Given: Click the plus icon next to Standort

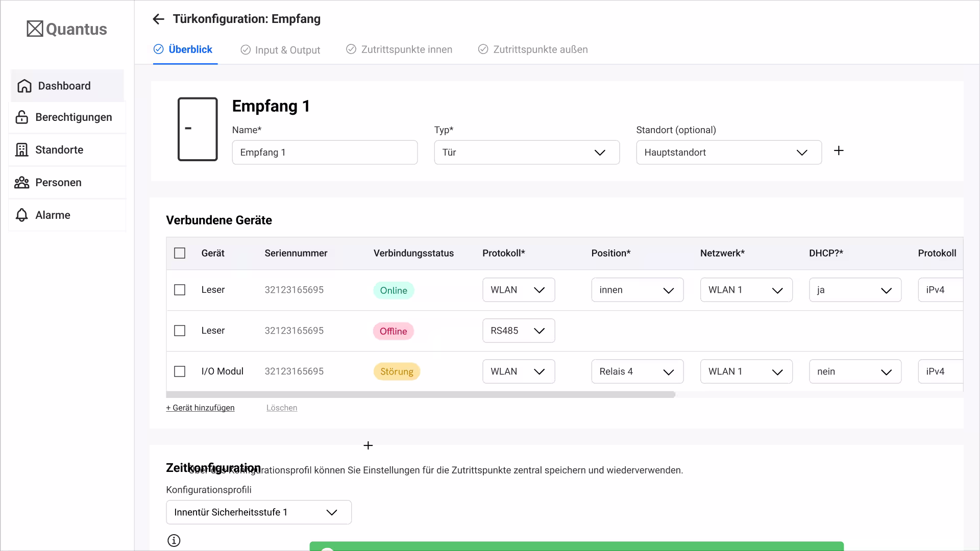Looking at the screenshot, I should point(839,151).
